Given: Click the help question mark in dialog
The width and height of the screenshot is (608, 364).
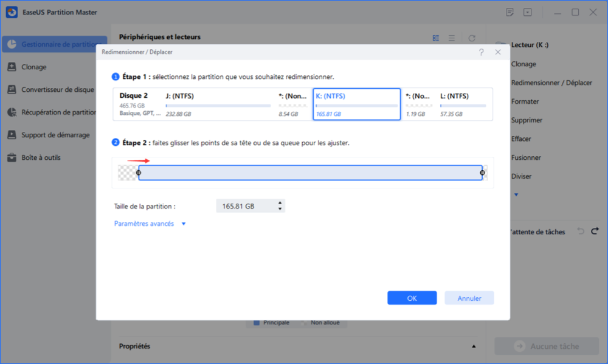Looking at the screenshot, I should point(482,52).
